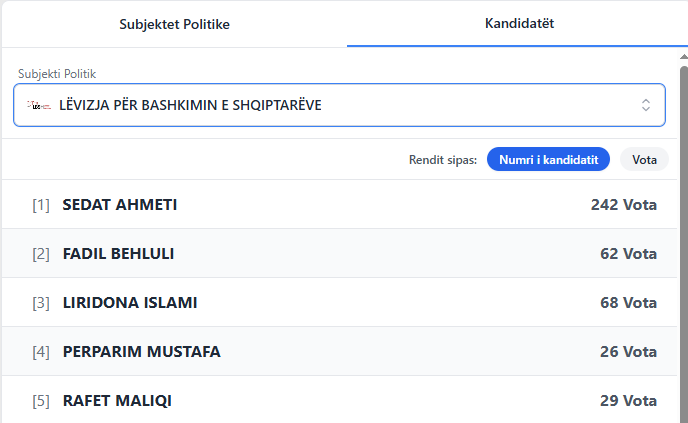
Task: Click the 62 Vota count
Action: coord(628,254)
